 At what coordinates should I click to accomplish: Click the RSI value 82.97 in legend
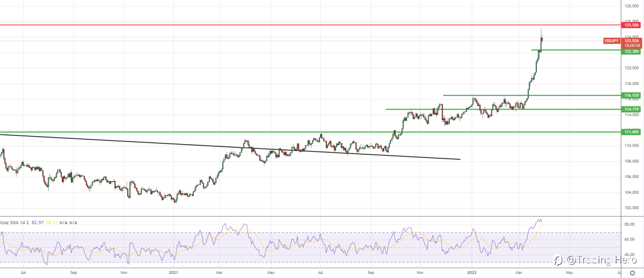38,222
